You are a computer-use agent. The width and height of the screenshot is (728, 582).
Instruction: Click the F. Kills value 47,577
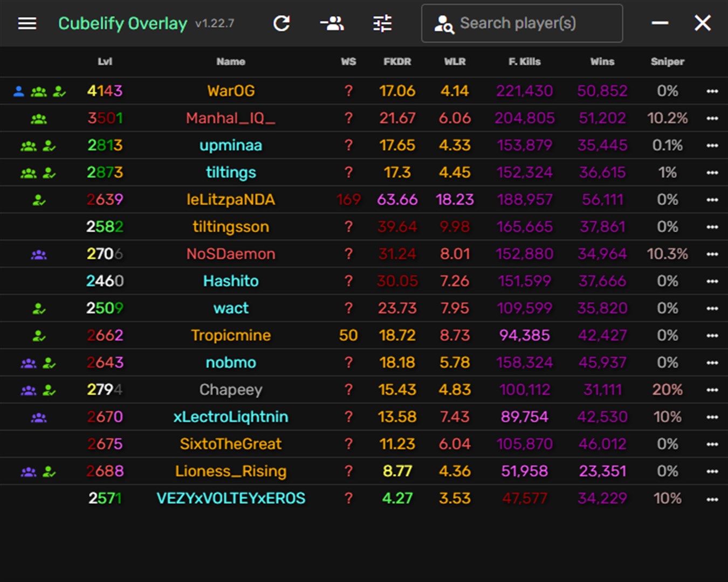click(x=525, y=498)
